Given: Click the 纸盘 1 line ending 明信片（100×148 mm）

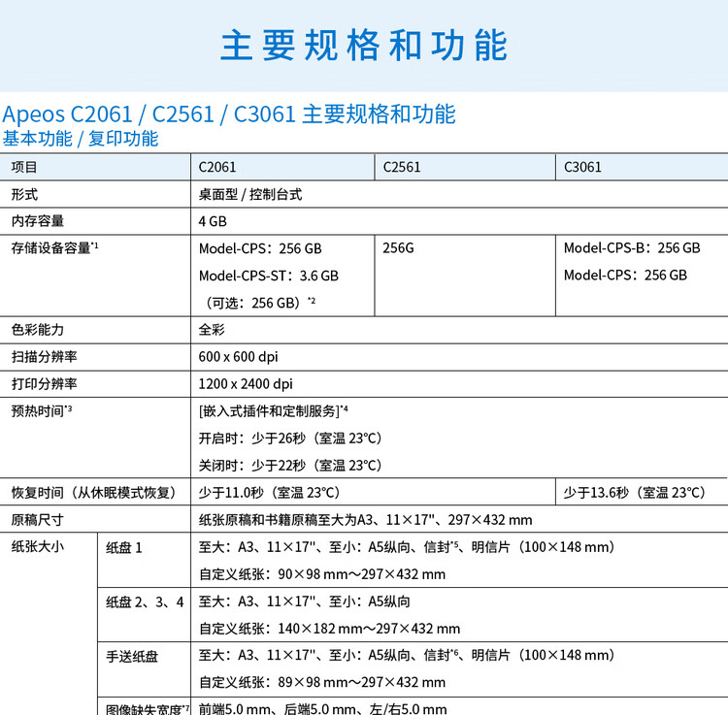Looking at the screenshot, I should [x=407, y=547].
